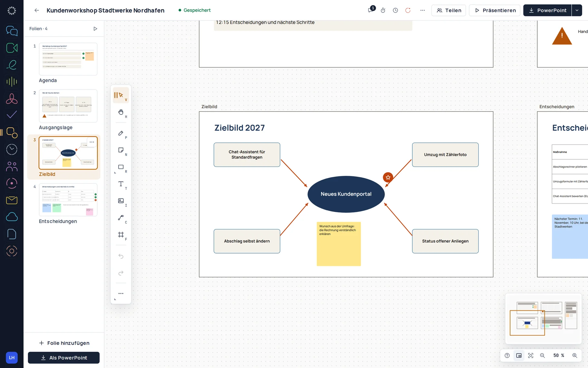Select the Ausgangslage slide thumbnail
The height and width of the screenshot is (368, 588).
tap(68, 106)
